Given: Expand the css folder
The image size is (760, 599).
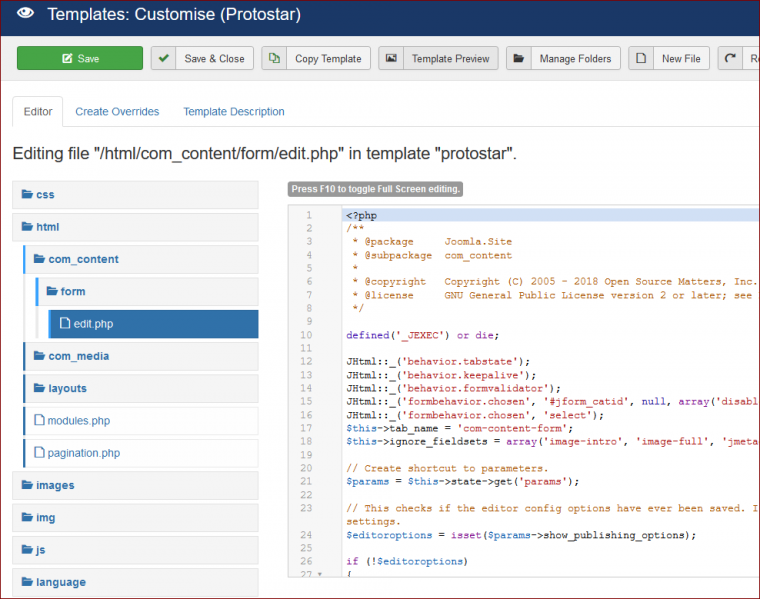Looking at the screenshot, I should tap(45, 195).
